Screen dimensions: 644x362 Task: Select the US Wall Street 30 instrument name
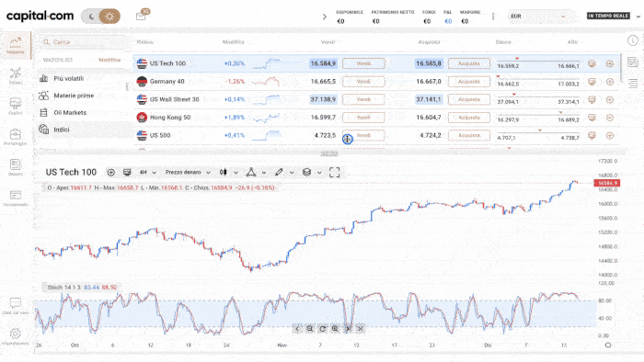point(174,99)
